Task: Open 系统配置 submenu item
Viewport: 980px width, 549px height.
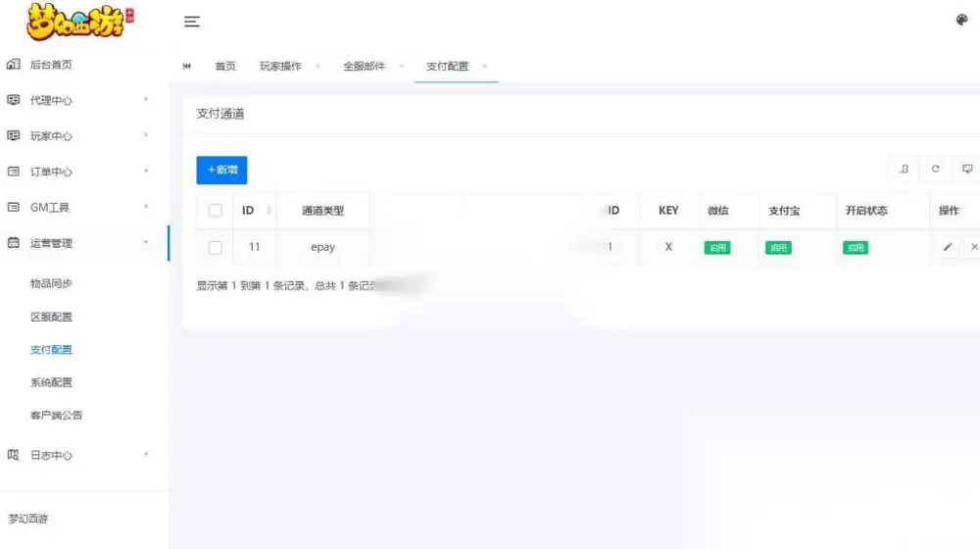Action: 51,382
